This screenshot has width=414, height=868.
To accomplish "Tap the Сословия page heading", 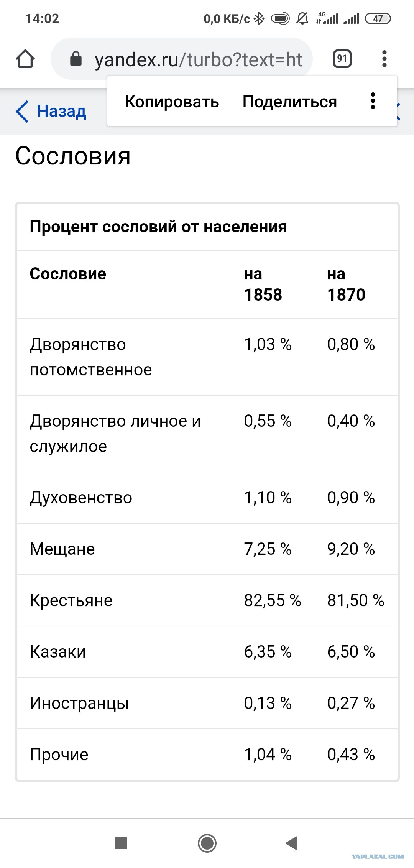I will pyautogui.click(x=73, y=156).
